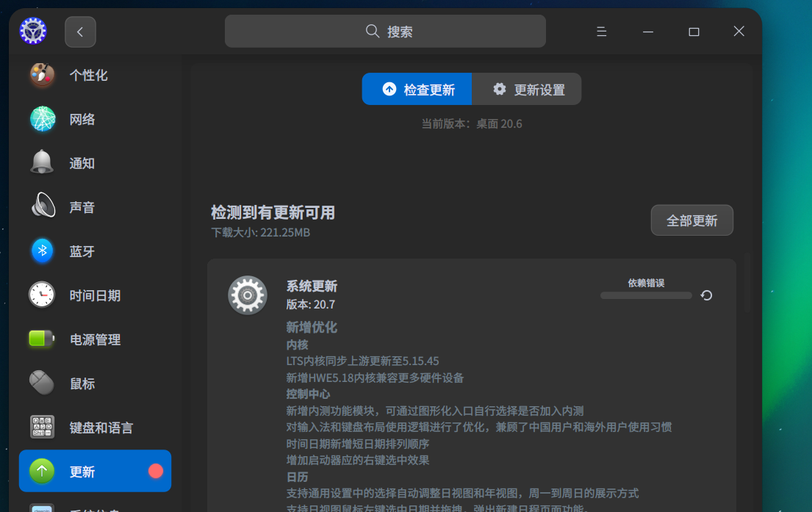Open 键盘和语言 keyboard and language settings
The height and width of the screenshot is (512, 812).
42,427
